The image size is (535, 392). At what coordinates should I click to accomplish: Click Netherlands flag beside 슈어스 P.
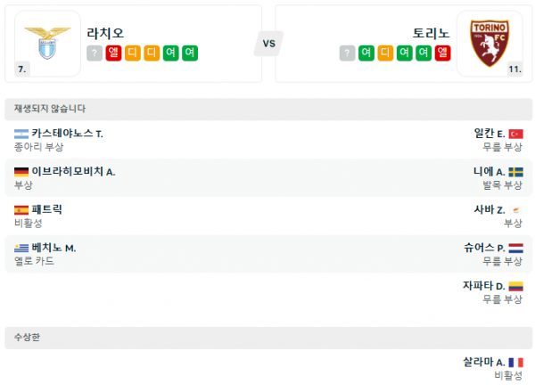point(515,248)
